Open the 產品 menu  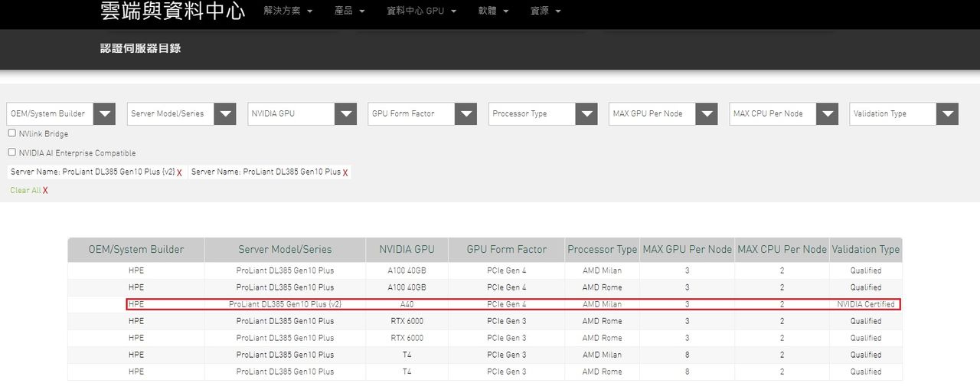pyautogui.click(x=350, y=11)
